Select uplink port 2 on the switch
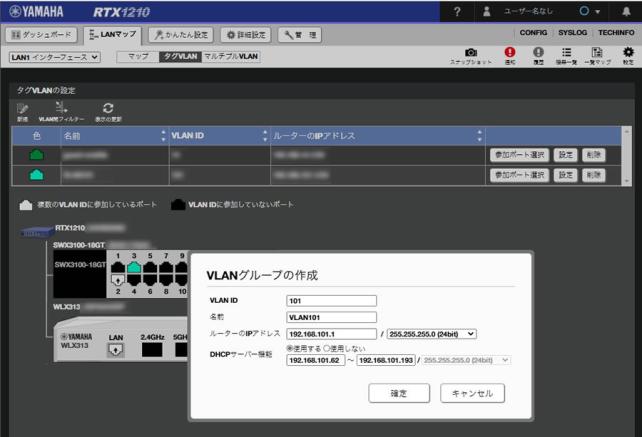 118,280
